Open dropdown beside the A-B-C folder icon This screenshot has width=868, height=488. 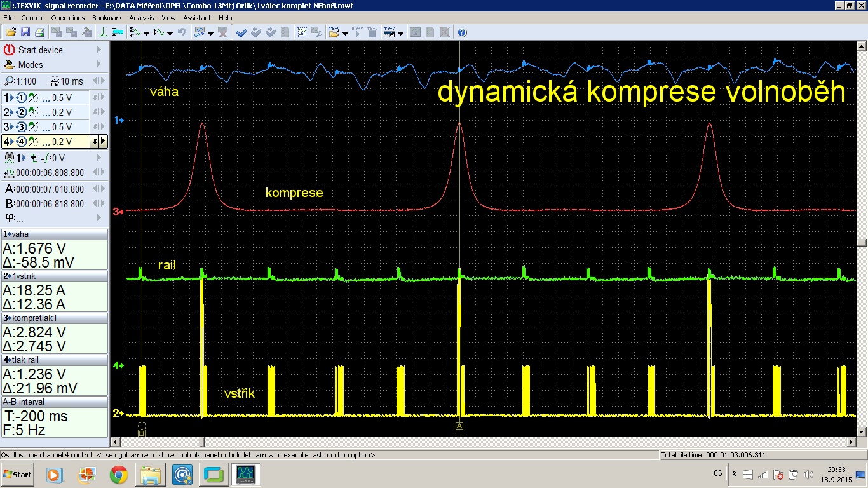click(345, 33)
